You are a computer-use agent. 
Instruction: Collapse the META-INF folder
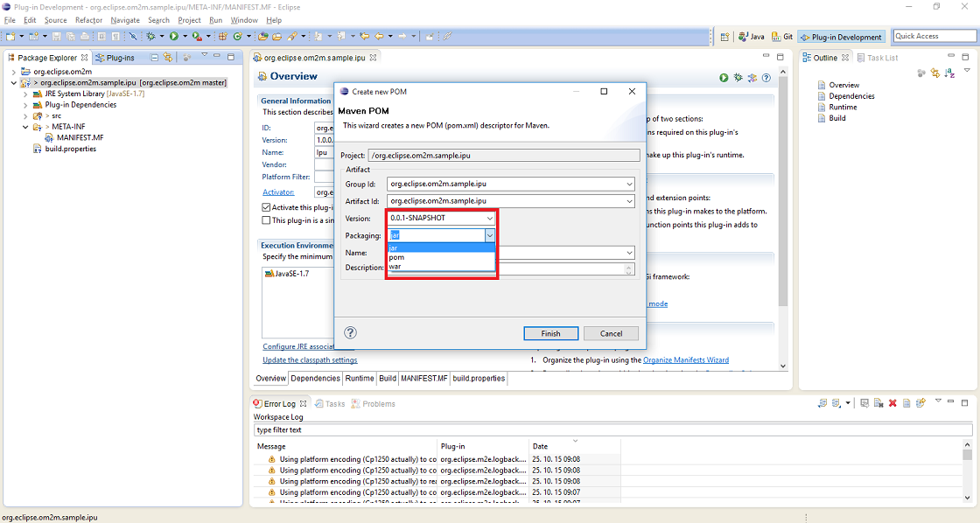[25, 127]
